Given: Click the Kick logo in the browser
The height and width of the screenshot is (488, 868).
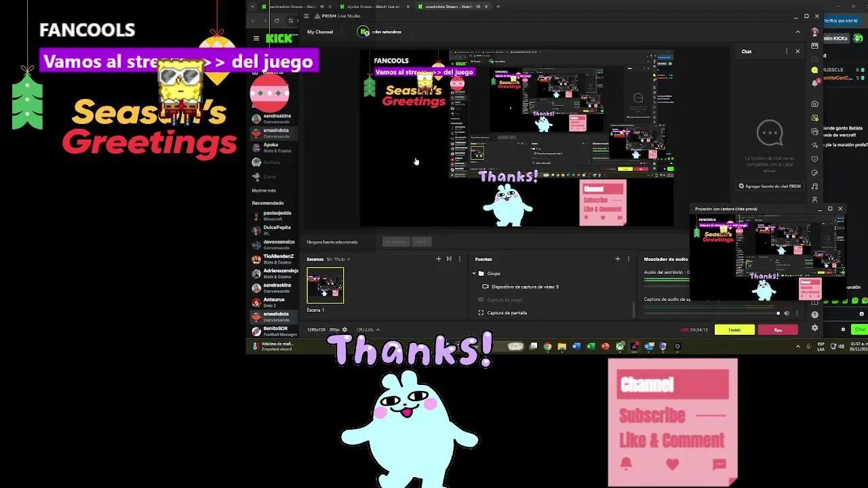Looking at the screenshot, I should (279, 39).
